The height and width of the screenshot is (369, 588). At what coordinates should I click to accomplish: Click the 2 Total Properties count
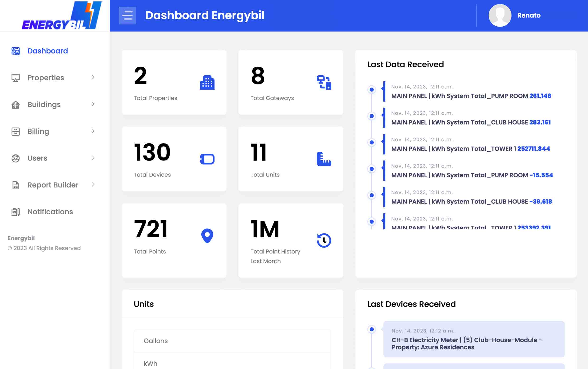pos(140,76)
